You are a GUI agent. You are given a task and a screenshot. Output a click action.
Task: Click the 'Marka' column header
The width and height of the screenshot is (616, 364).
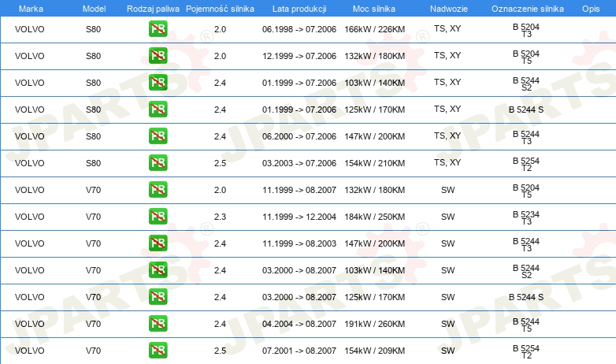click(31, 9)
